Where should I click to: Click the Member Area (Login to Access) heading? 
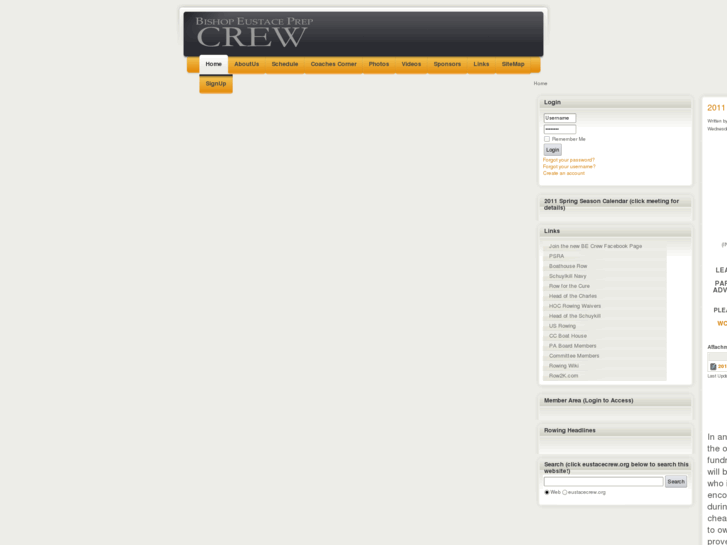click(x=588, y=400)
